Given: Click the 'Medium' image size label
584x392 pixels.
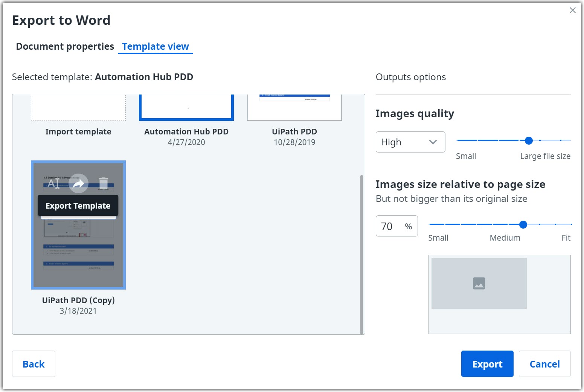Looking at the screenshot, I should click(505, 238).
